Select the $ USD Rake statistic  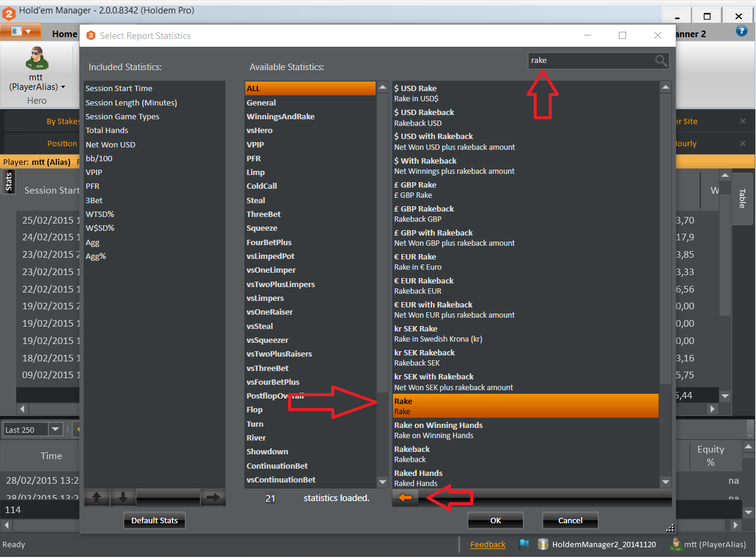[525, 93]
